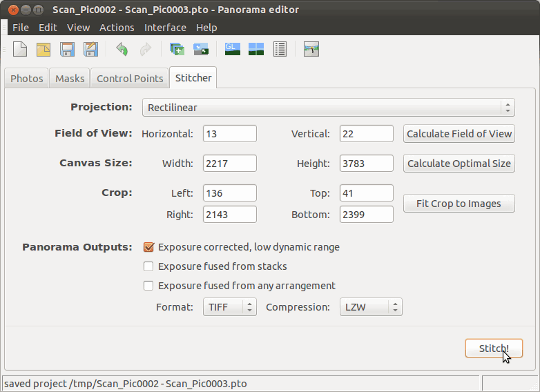Switch to the Photos tab
The height and width of the screenshot is (392, 540).
point(26,79)
